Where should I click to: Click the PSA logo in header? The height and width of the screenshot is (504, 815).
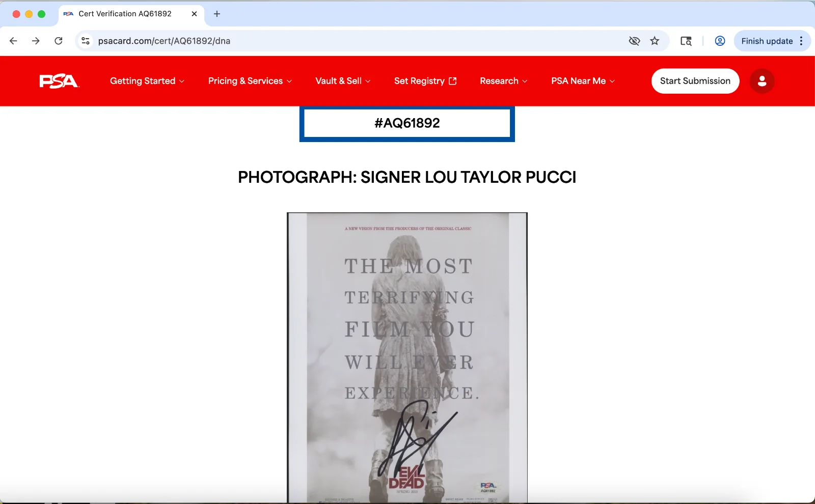click(x=59, y=81)
